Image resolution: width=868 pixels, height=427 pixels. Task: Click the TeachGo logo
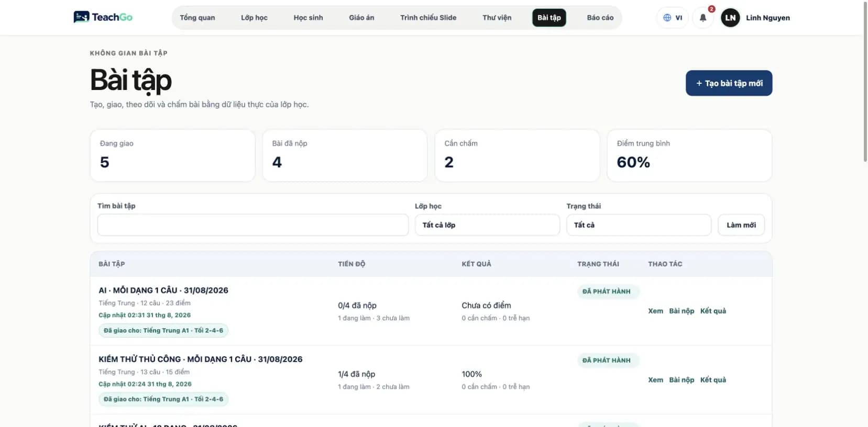click(103, 17)
